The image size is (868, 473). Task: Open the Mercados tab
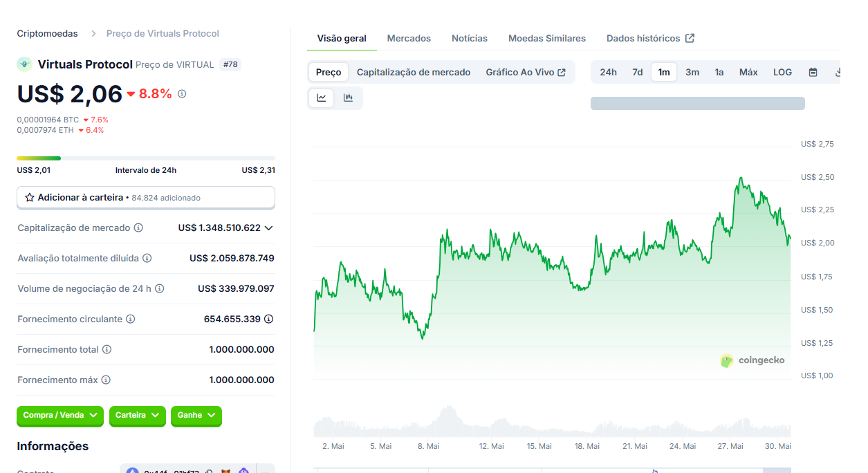coord(409,38)
